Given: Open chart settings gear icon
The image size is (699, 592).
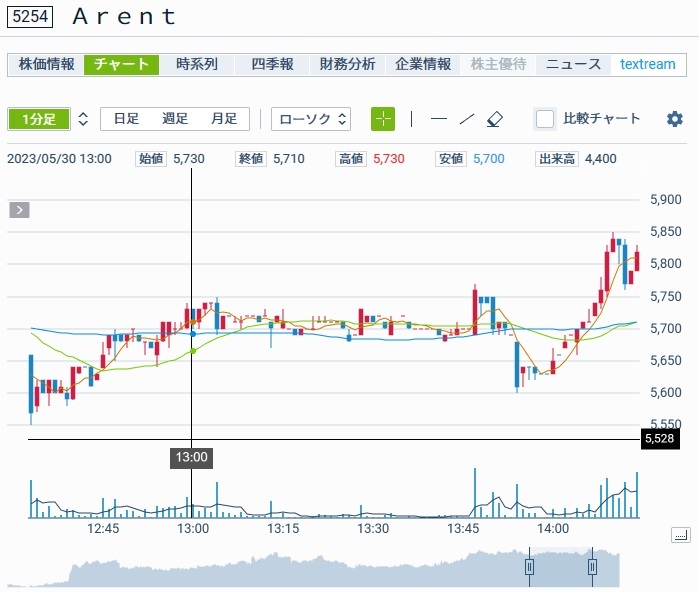Looking at the screenshot, I should [x=675, y=119].
